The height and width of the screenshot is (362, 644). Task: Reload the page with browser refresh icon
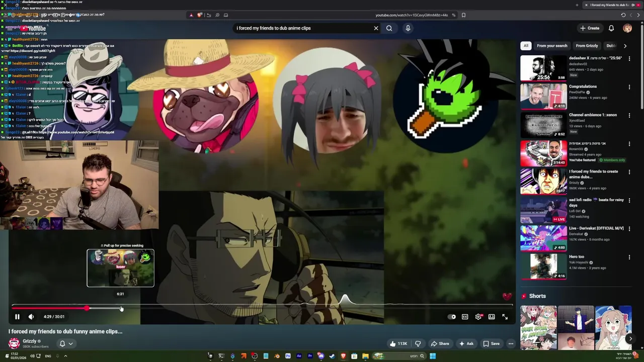click(623, 15)
